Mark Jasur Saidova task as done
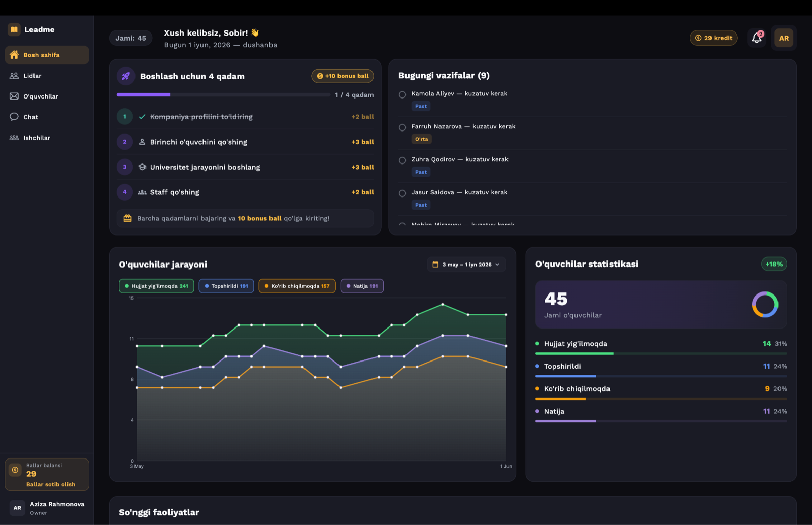Image resolution: width=812 pixels, height=525 pixels. click(402, 193)
